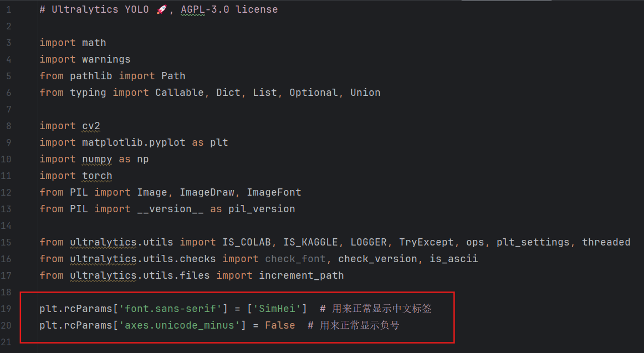This screenshot has width=644, height=353.
Task: Click the Chinese comment after SimHei assignment
Action: 376,309
